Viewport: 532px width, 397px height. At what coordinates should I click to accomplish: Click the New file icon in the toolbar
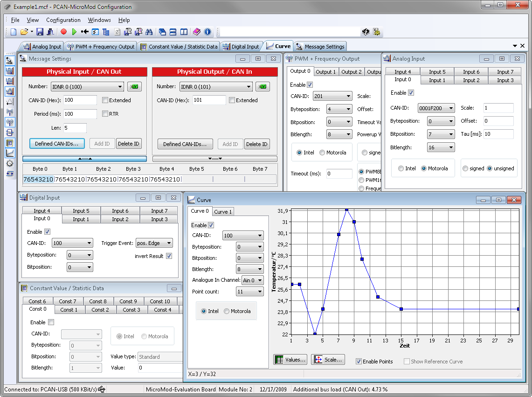[x=13, y=32]
